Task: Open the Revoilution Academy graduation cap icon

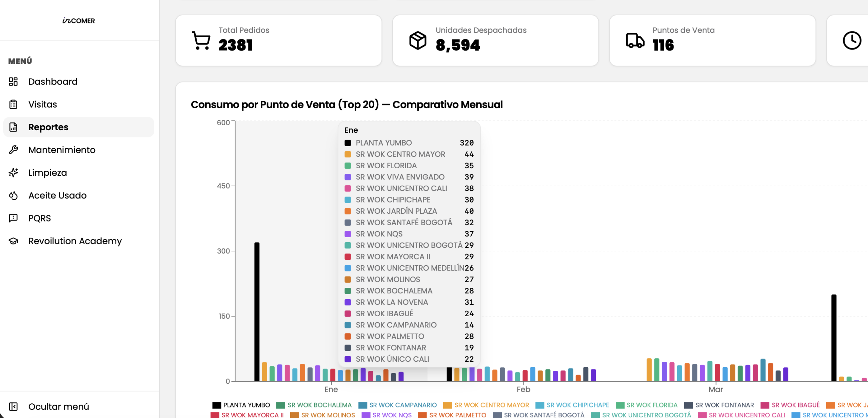Action: [x=13, y=241]
